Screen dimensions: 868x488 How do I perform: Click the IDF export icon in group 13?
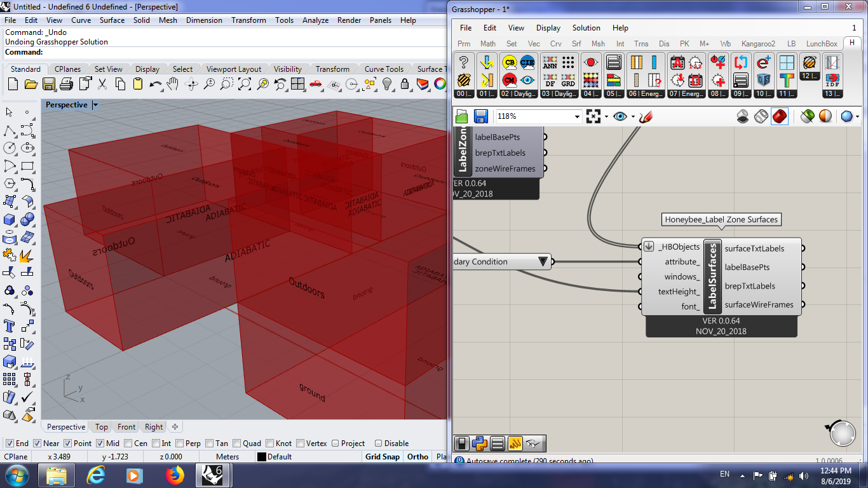click(x=832, y=80)
